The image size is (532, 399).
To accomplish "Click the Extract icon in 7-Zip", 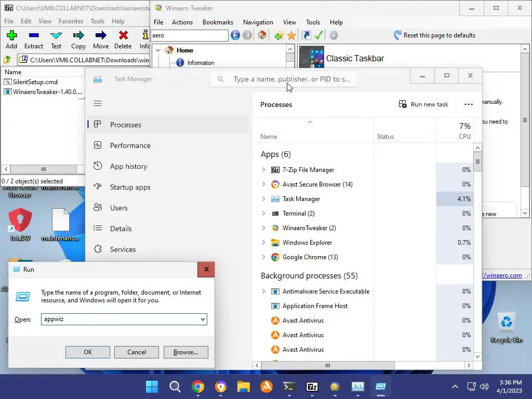I will tap(34, 35).
